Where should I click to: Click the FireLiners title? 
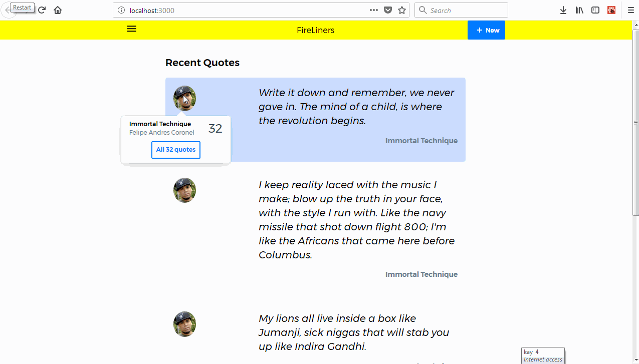point(315,30)
